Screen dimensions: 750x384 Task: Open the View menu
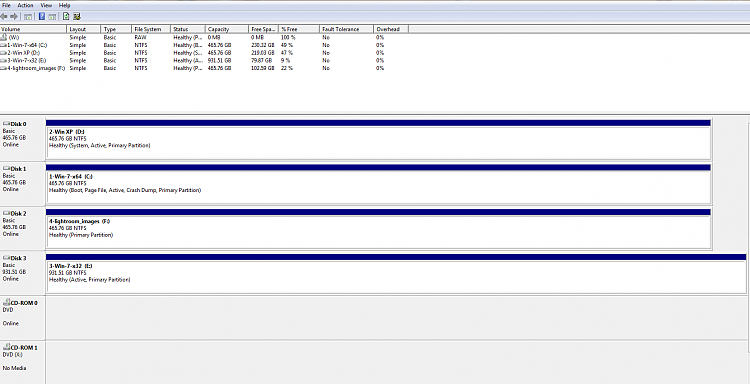(46, 5)
